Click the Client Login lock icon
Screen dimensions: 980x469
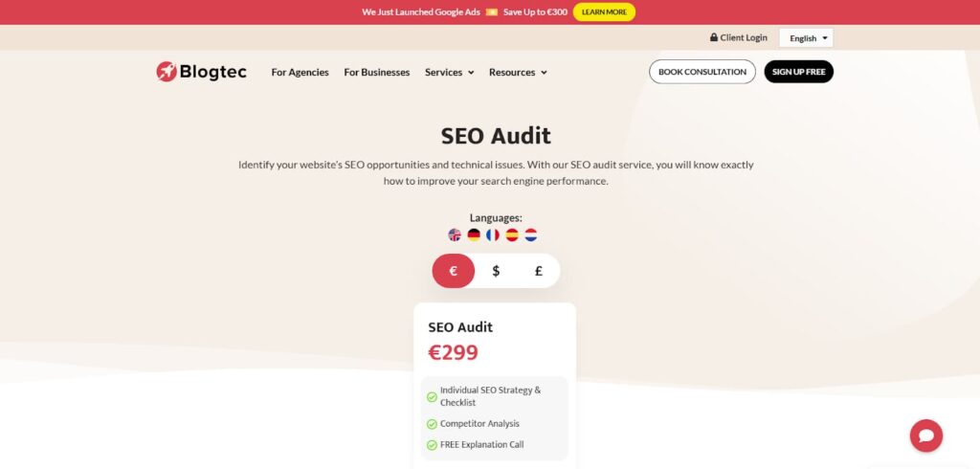[x=714, y=37]
